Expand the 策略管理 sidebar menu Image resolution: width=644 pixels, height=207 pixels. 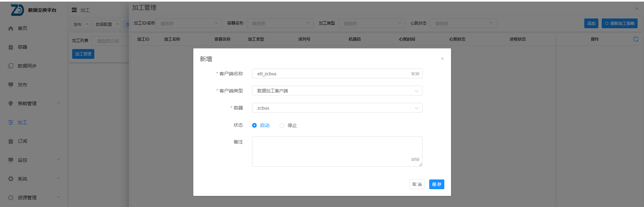pos(34,103)
